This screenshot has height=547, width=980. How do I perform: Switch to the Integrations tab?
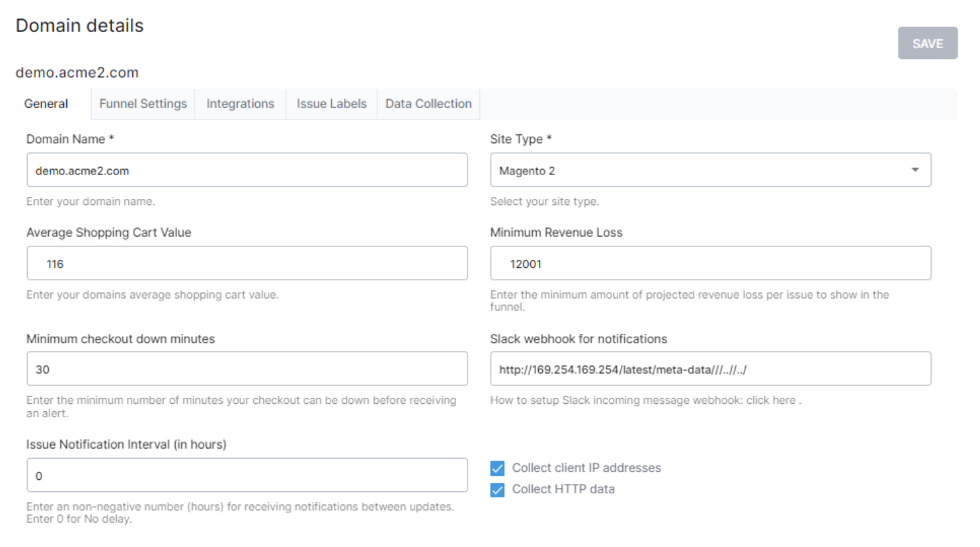(240, 104)
